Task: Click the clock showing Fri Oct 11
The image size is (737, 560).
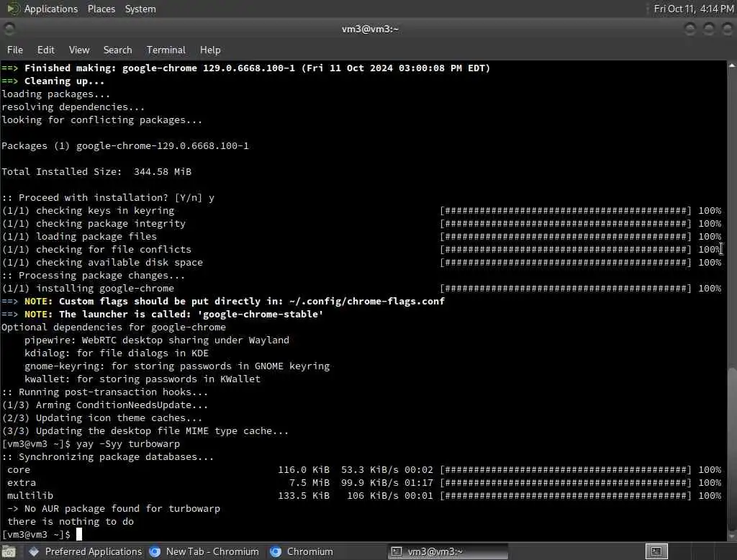Action: 694,9
